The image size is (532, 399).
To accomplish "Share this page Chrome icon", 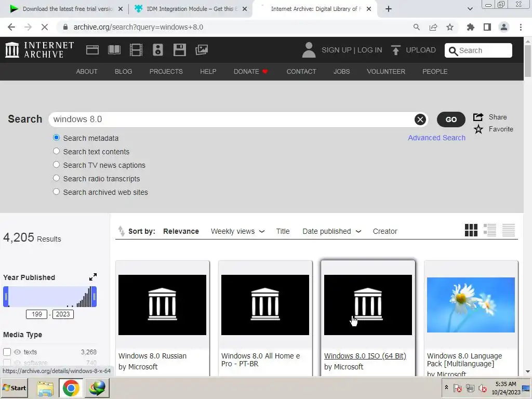I will [433, 27].
